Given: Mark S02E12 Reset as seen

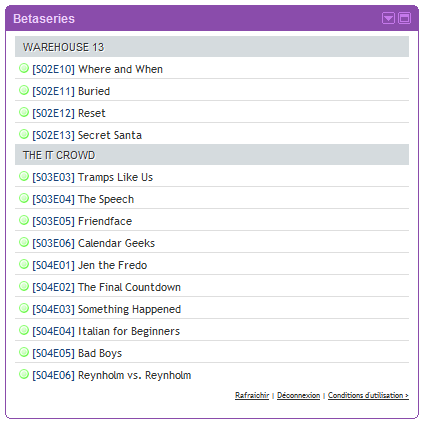Looking at the screenshot, I should point(24,112).
